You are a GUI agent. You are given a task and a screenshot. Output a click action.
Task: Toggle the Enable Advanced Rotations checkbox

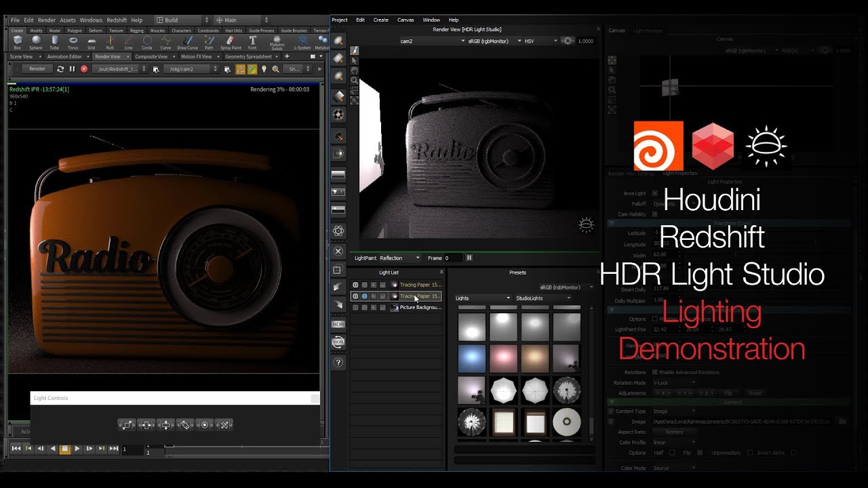coord(654,372)
